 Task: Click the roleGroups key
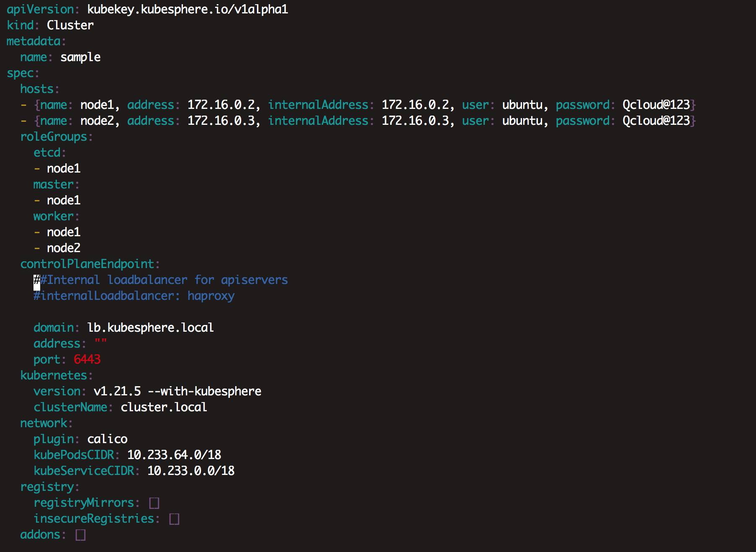[54, 137]
